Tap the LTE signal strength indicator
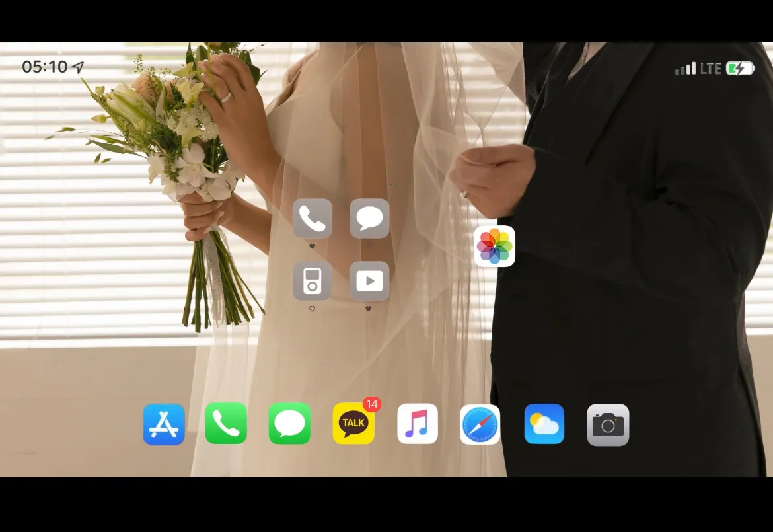 coord(685,69)
